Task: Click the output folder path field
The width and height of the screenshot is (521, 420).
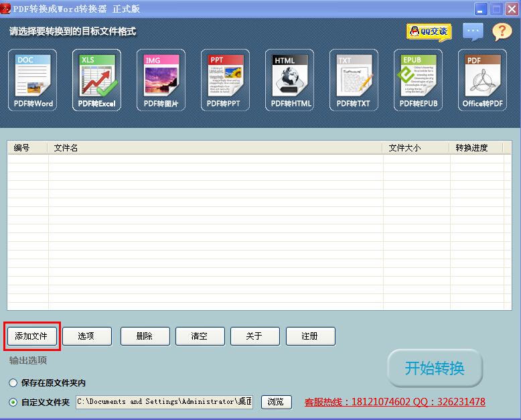Action: pyautogui.click(x=164, y=402)
